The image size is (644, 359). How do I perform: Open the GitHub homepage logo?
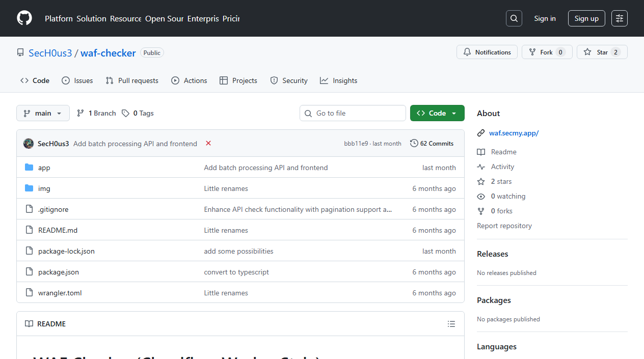point(24,18)
